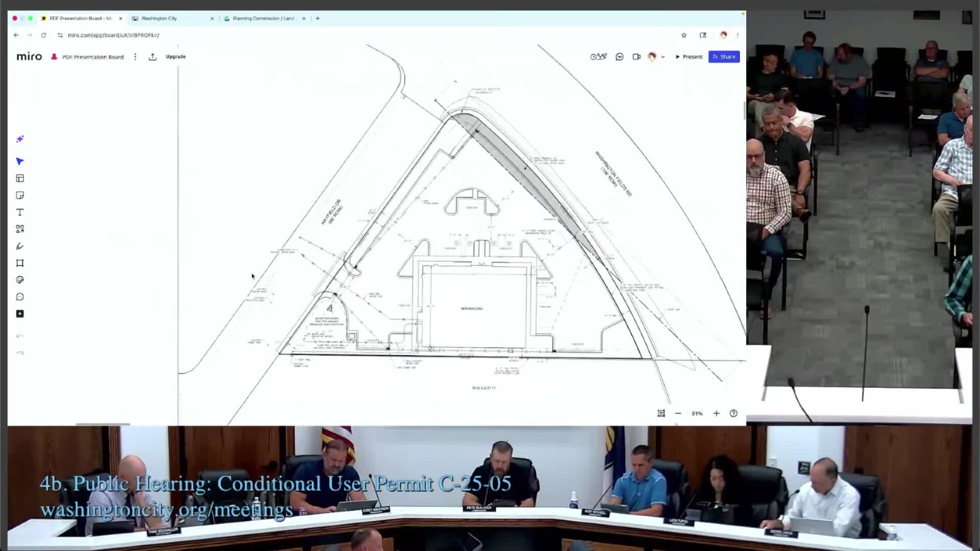Select the Pen drawing tool
980x551 pixels.
click(x=20, y=246)
